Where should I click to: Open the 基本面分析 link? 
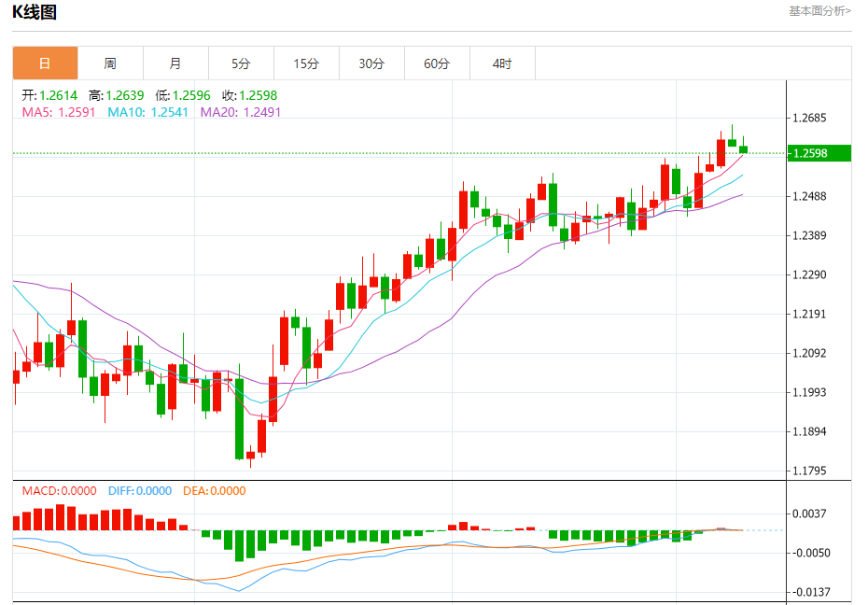(x=819, y=11)
